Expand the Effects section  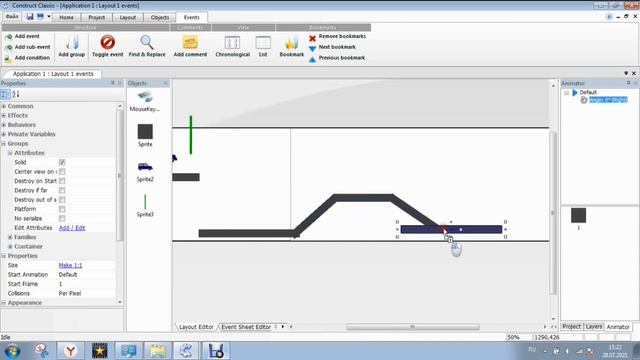pyautogui.click(x=4, y=116)
